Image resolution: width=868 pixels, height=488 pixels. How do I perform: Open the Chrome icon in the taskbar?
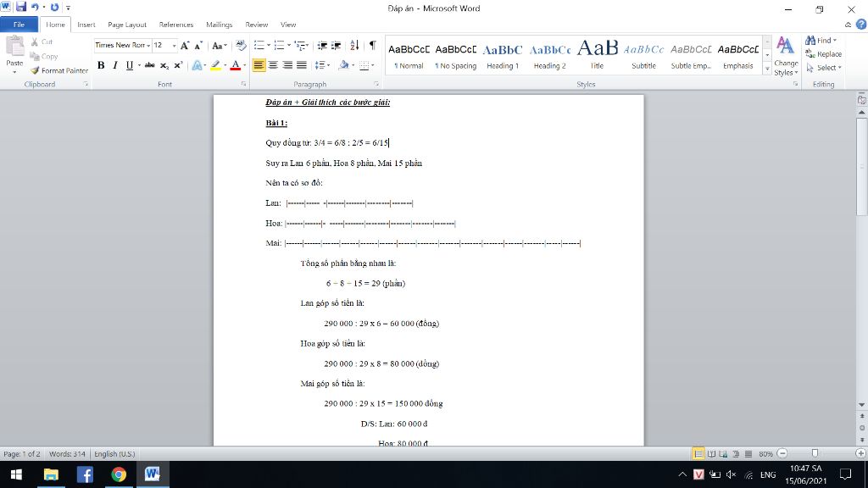119,474
